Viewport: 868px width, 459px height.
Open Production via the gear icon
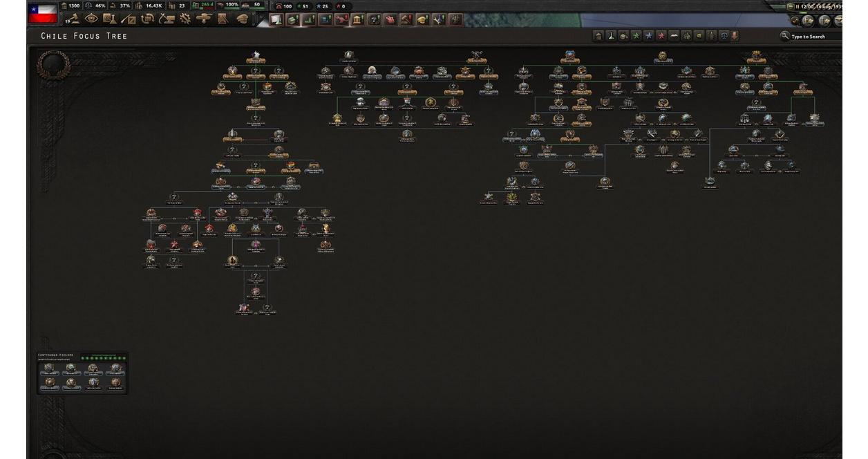(185, 19)
